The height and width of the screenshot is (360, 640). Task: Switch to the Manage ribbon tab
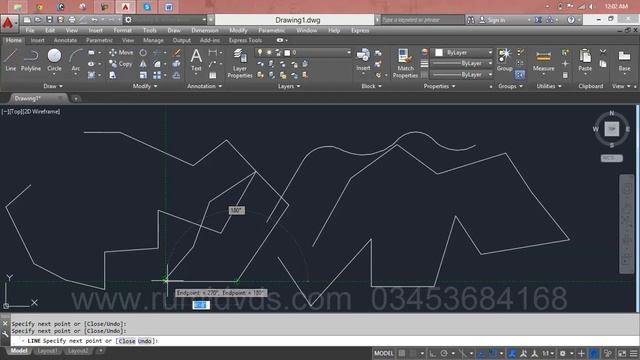pyautogui.click(x=153, y=40)
